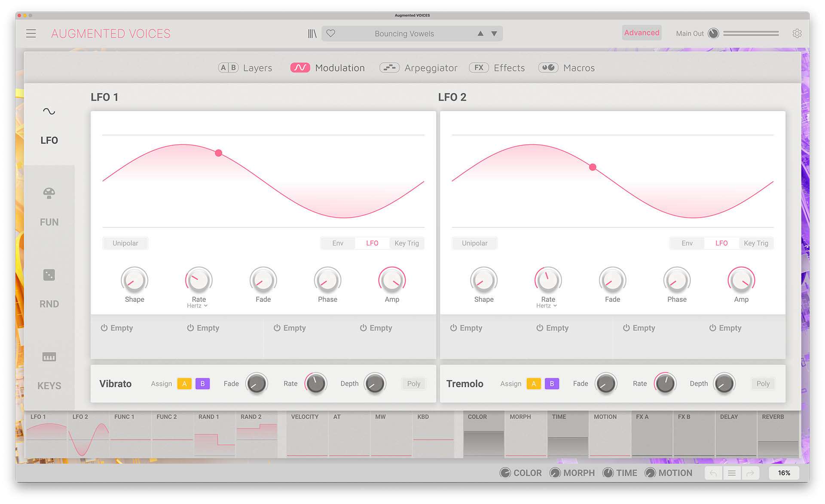Select fourth Empty modulation slot of LFO 2
The image size is (825, 504).
pos(725,328)
